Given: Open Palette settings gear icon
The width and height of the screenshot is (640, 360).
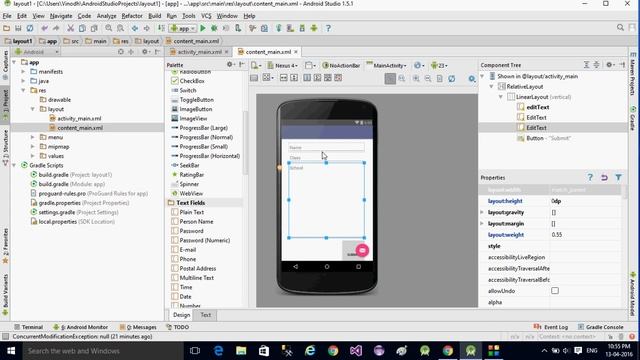Looking at the screenshot, I should click(230, 64).
